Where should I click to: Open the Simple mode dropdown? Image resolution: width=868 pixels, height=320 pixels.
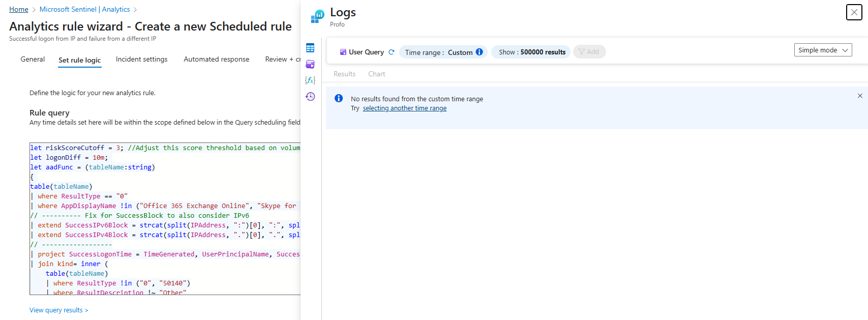tap(823, 50)
